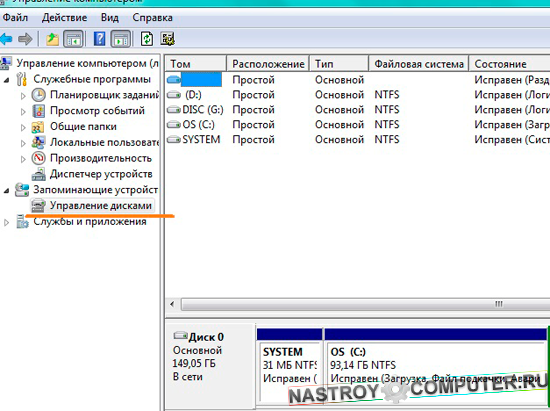This screenshot has height=411, width=550.
Task: Click Простой in the OS (C:) row
Action: click(253, 124)
